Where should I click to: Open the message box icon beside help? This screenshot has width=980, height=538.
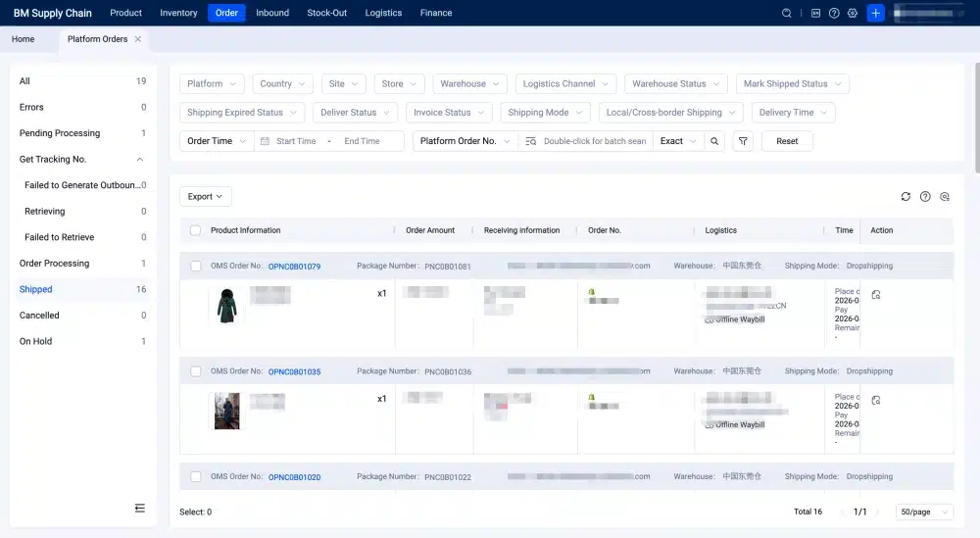pyautogui.click(x=815, y=13)
